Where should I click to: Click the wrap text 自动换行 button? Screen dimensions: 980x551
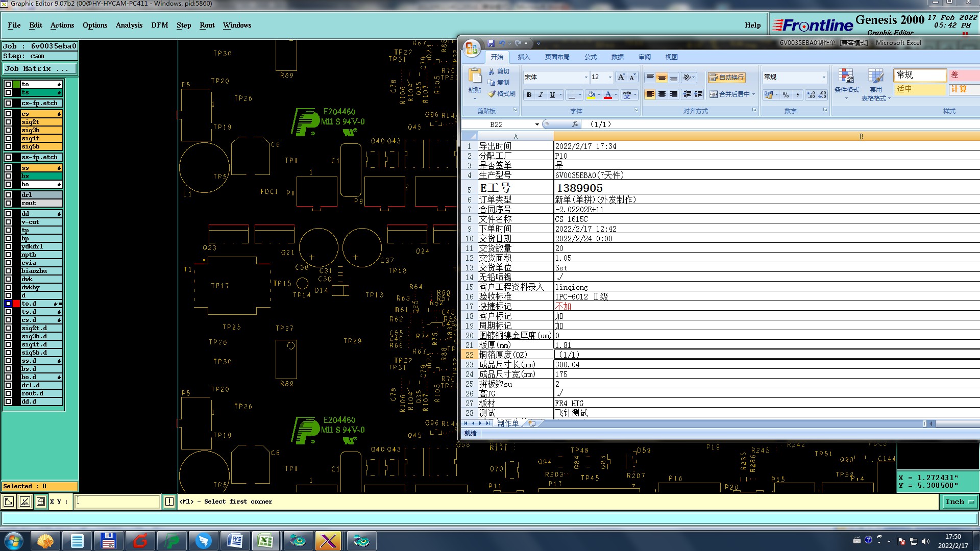[x=727, y=78]
